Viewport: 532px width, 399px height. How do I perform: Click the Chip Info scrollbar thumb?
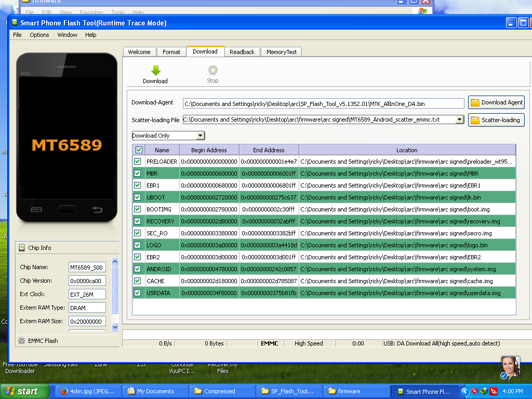(x=115, y=290)
